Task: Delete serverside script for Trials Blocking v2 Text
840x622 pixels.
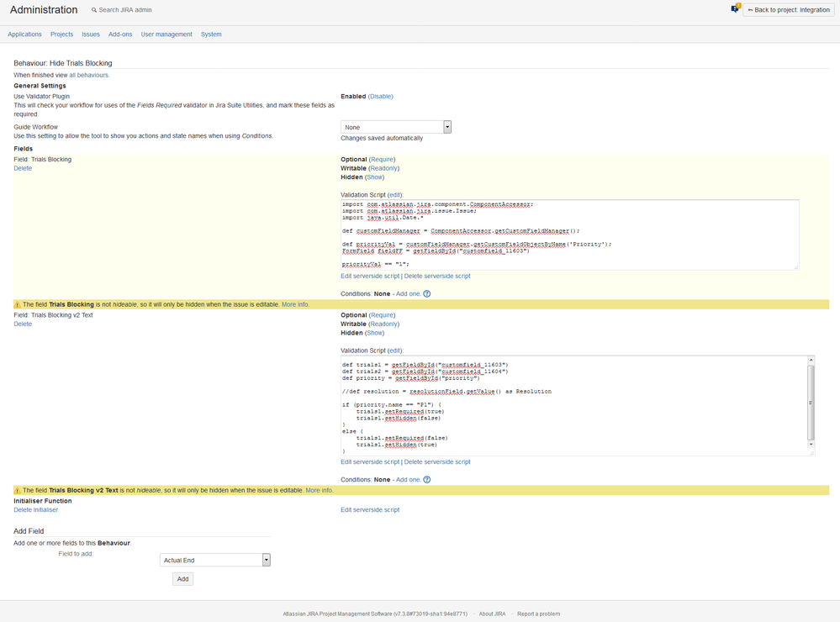Action: [x=437, y=461]
